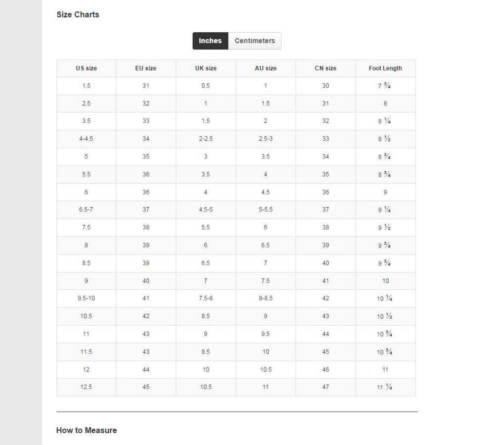504x445 pixels.
Task: Click the Foot Length column header
Action: pyautogui.click(x=385, y=68)
